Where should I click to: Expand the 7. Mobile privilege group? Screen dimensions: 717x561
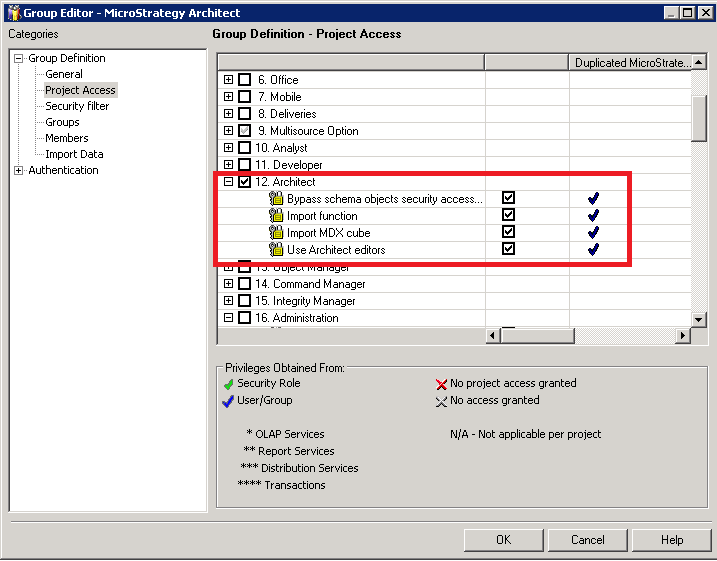click(228, 96)
